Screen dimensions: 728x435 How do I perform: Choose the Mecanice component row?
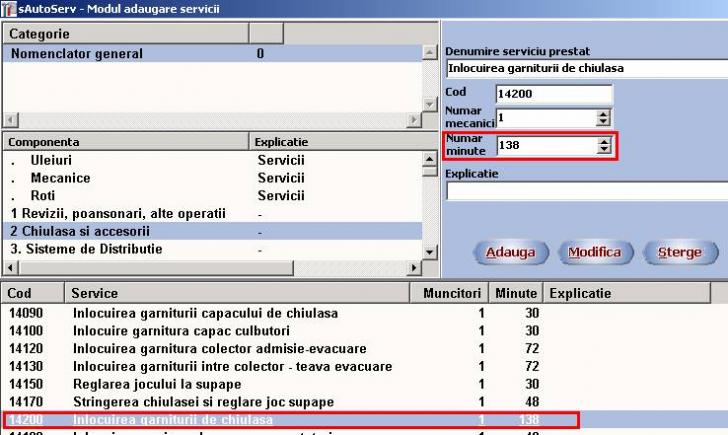60,178
